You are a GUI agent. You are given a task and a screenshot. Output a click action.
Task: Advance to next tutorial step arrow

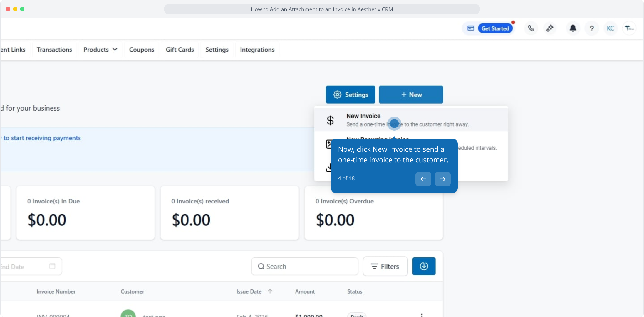click(x=442, y=179)
